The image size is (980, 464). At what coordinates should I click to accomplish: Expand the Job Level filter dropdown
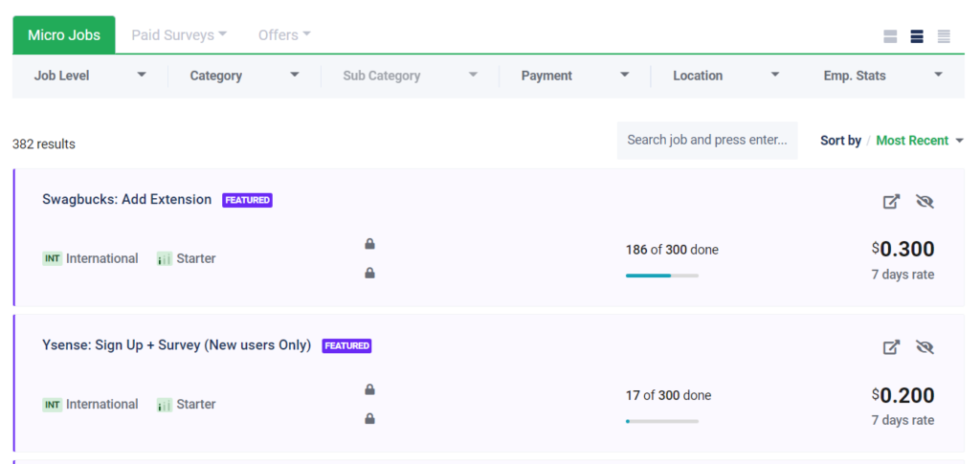(90, 76)
